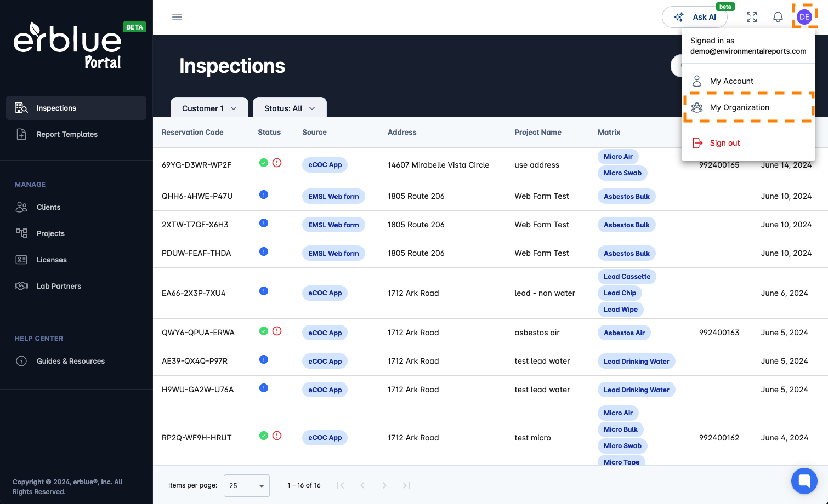
Task: Click the Clients people icon
Action: (x=21, y=207)
